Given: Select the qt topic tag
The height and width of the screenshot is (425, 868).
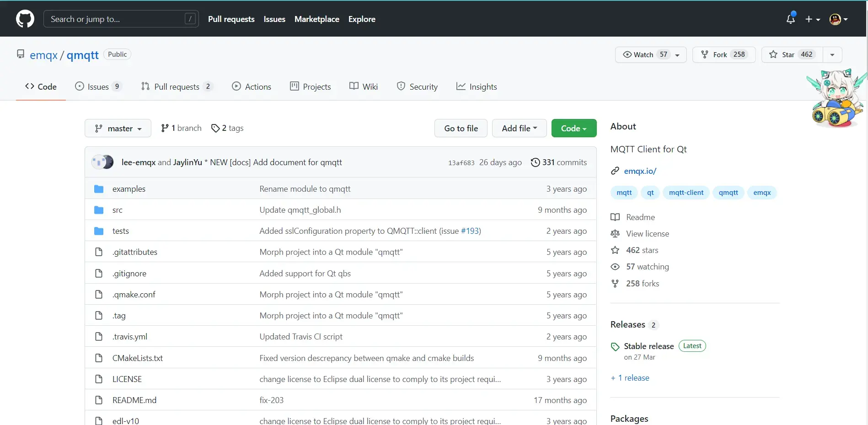Looking at the screenshot, I should pyautogui.click(x=650, y=193).
